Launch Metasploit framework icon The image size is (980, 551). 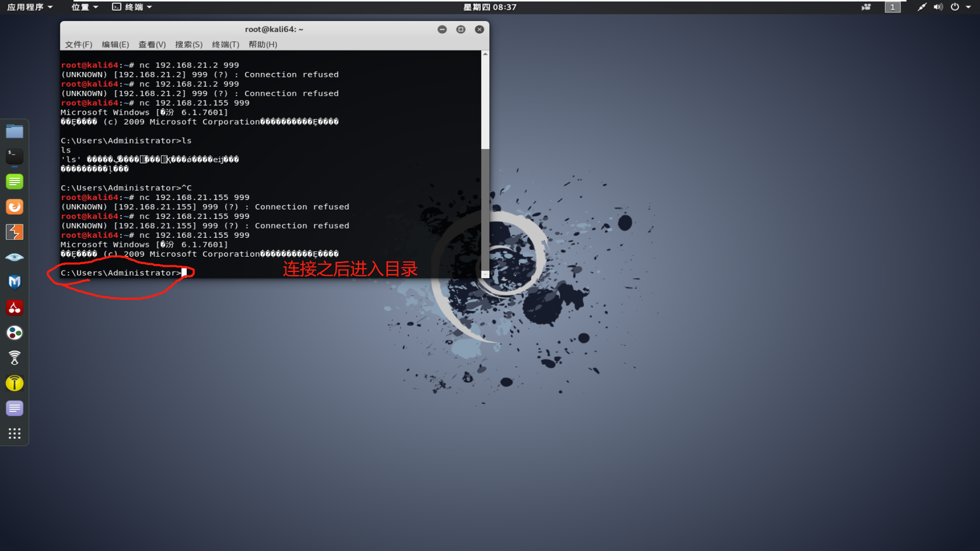click(14, 282)
